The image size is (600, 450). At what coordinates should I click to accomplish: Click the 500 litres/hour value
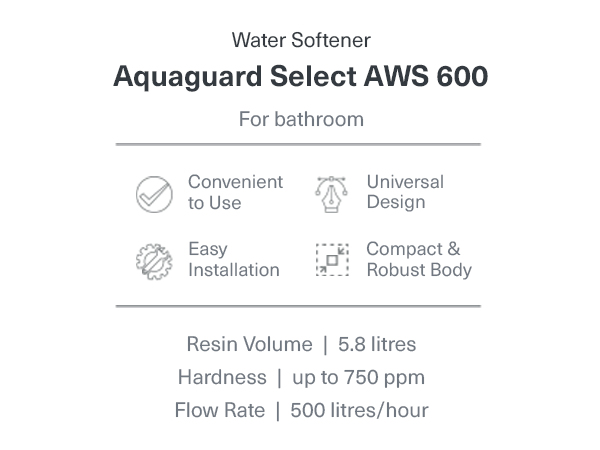click(x=359, y=410)
